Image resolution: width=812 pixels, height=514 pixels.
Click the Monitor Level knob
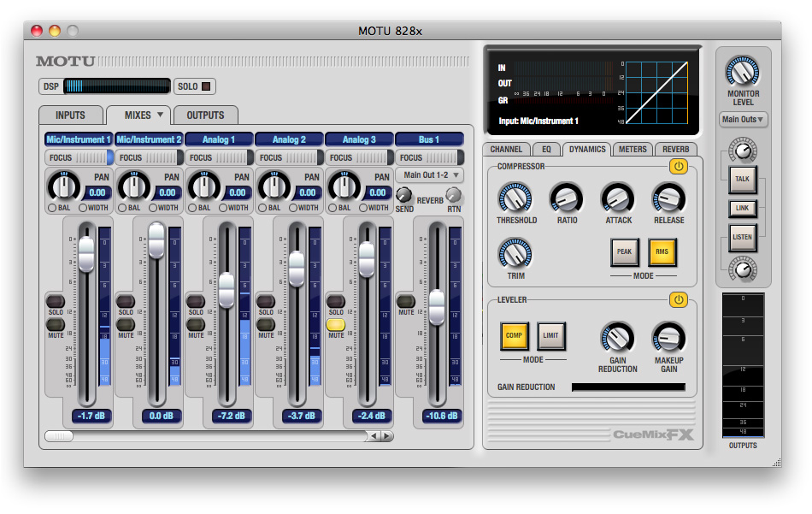click(x=742, y=72)
